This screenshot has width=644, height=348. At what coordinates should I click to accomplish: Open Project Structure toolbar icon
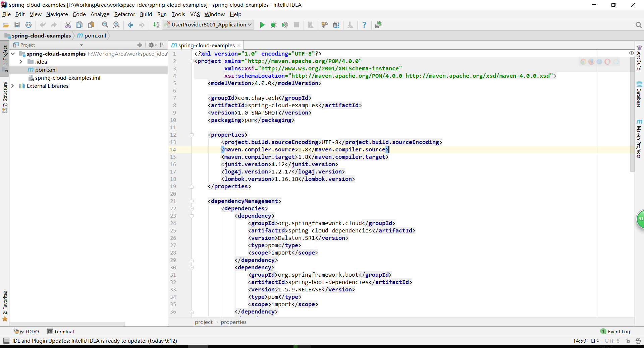(x=336, y=25)
